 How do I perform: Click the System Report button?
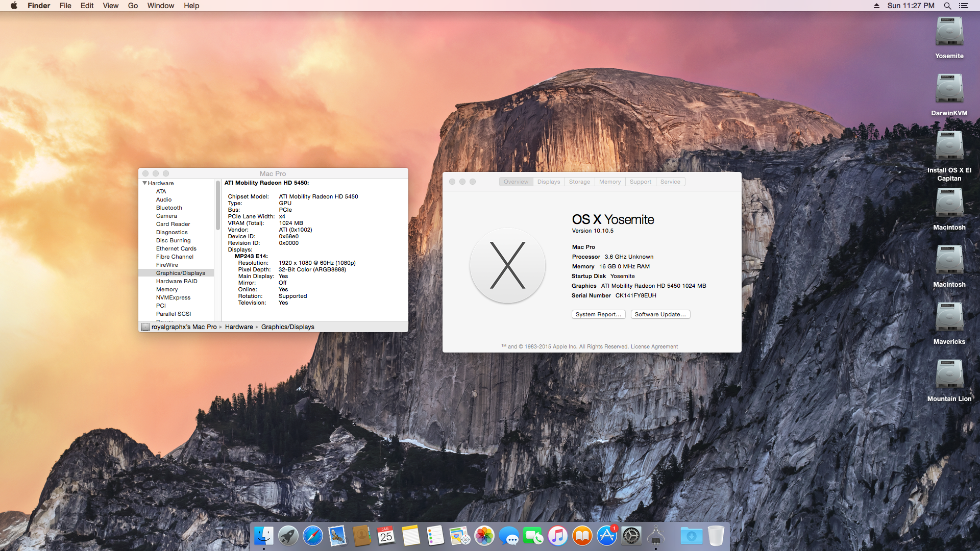pos(598,314)
